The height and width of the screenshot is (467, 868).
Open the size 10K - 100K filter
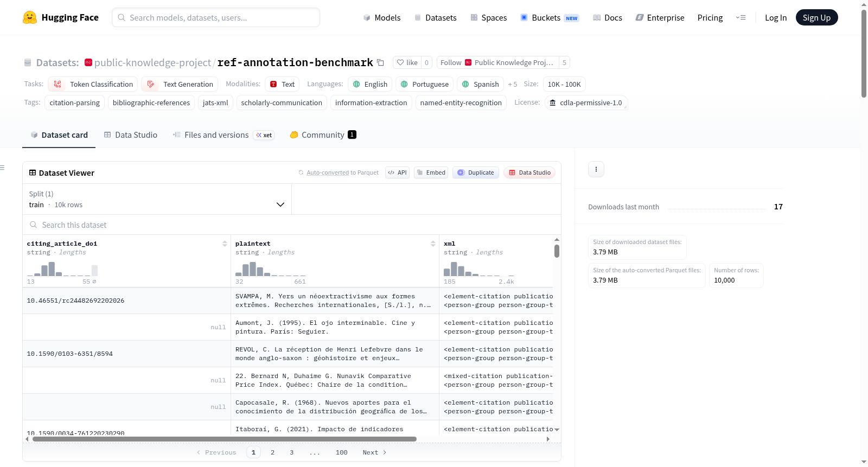[x=564, y=84]
